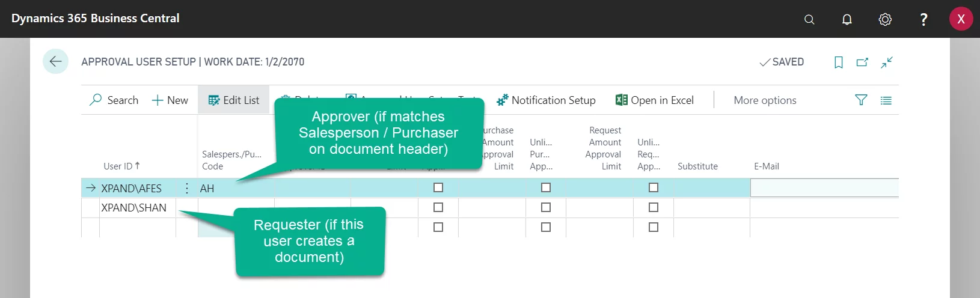Tick Unlimited Sales Approval checkbox for XPAND\SHAN
This screenshot has width=980, height=298.
(438, 208)
